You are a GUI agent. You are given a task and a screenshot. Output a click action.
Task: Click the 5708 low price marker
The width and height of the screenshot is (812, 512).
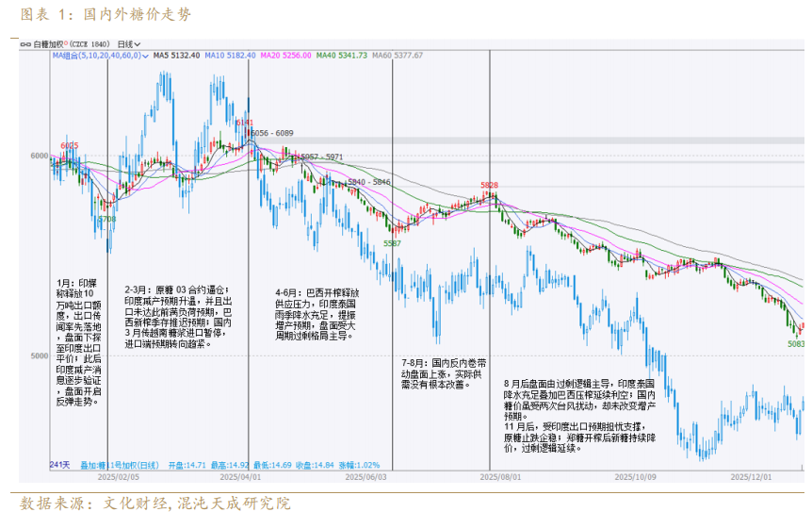pyautogui.click(x=107, y=219)
